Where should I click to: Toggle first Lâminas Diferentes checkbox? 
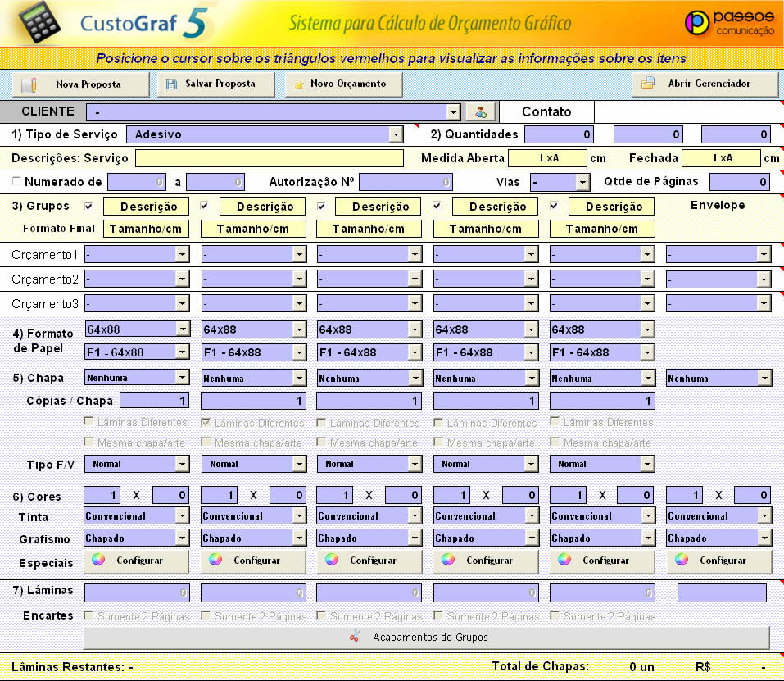pos(88,421)
